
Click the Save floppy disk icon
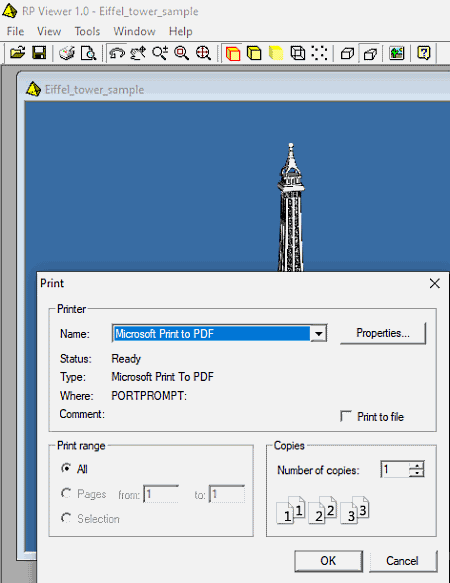coord(39,53)
